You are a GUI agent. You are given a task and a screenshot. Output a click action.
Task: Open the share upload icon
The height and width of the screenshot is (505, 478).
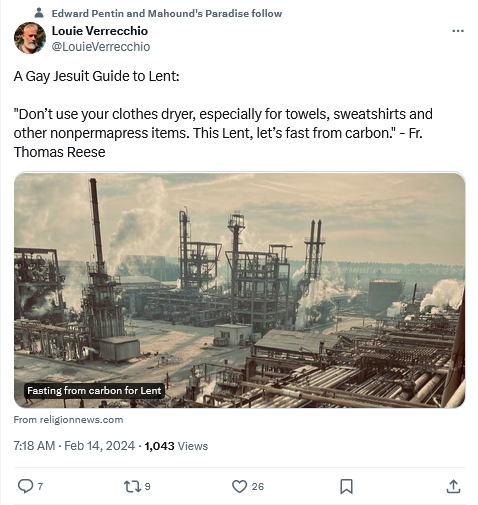click(x=453, y=486)
